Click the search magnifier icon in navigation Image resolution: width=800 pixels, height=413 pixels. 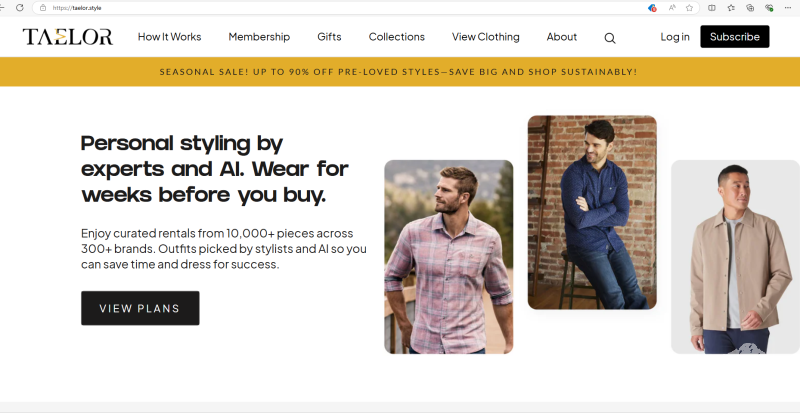[610, 38]
